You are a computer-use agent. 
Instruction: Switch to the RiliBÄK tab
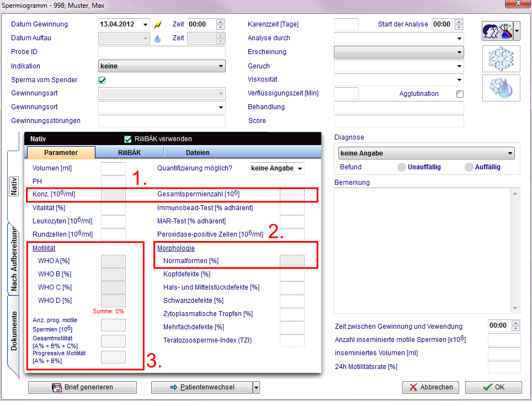(129, 153)
